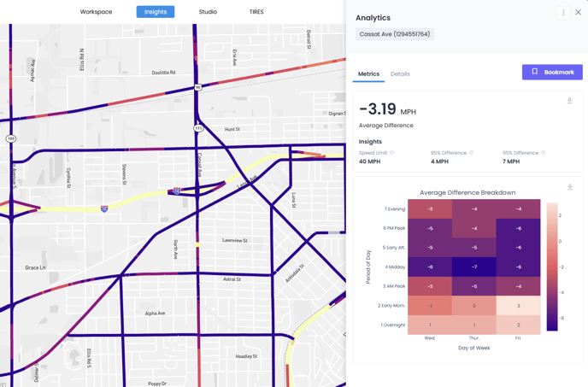This screenshot has width=588, height=387.
Task: Click the route 111 shield marker on the map
Action: point(198,128)
